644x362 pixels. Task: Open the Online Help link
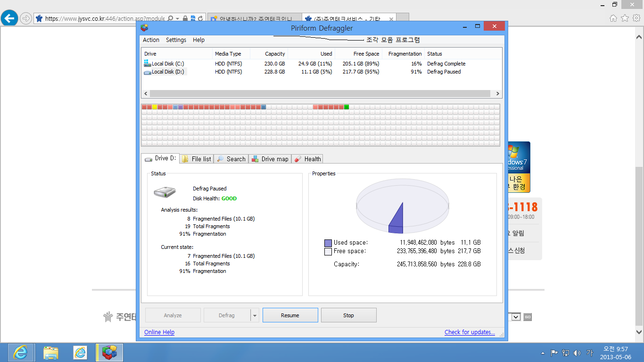pyautogui.click(x=159, y=332)
